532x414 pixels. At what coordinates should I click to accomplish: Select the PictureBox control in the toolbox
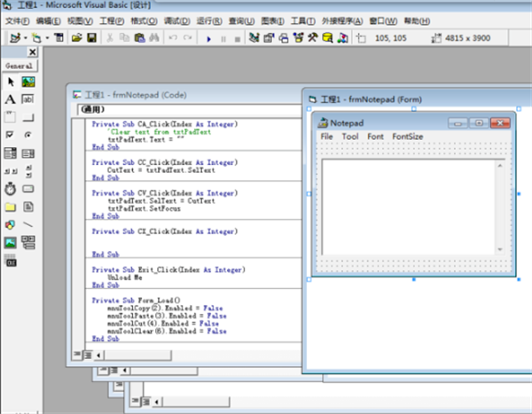tap(27, 82)
